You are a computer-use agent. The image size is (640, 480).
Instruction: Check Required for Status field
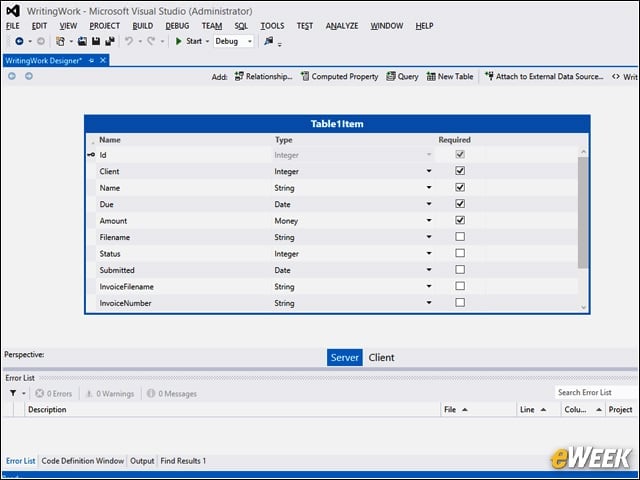(460, 253)
